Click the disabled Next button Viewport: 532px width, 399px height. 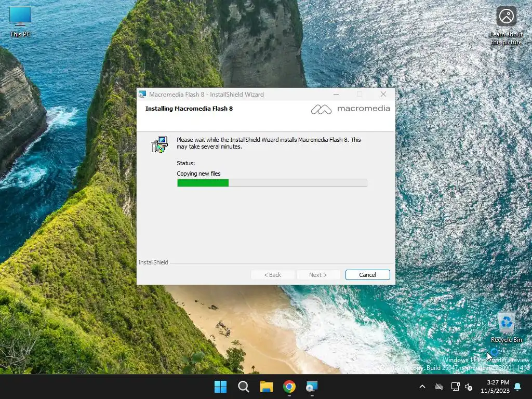pos(318,275)
